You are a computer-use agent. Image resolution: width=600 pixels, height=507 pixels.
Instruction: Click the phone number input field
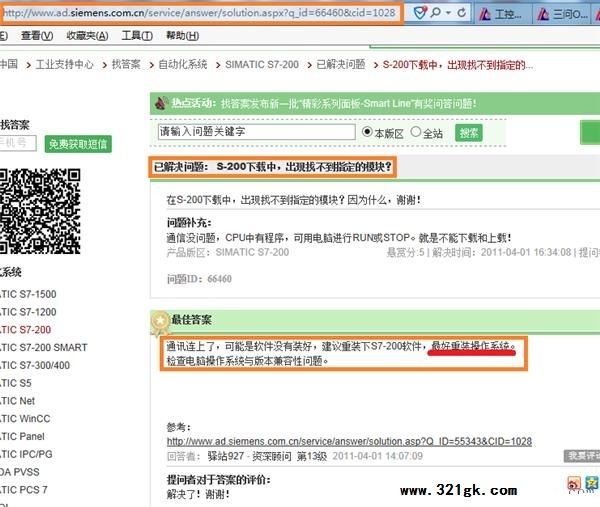click(18, 143)
